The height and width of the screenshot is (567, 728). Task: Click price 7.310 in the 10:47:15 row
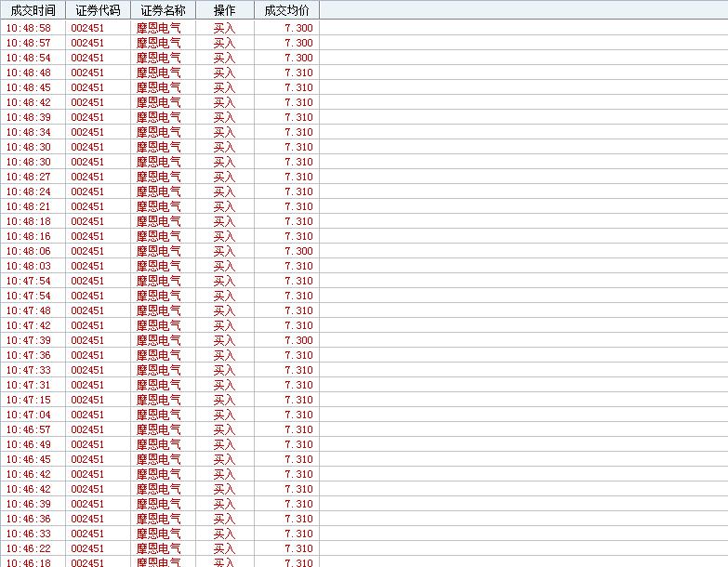[x=299, y=400]
